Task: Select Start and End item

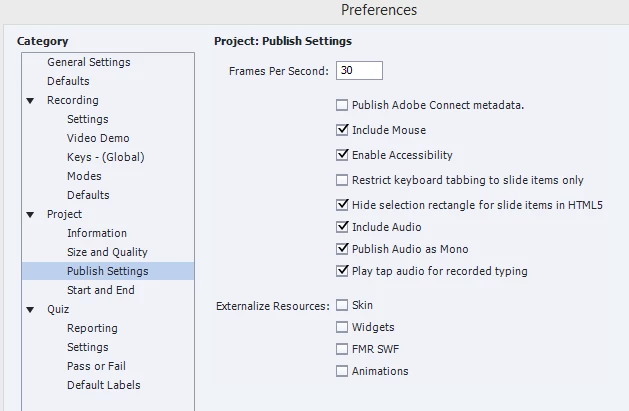Action: (101, 290)
